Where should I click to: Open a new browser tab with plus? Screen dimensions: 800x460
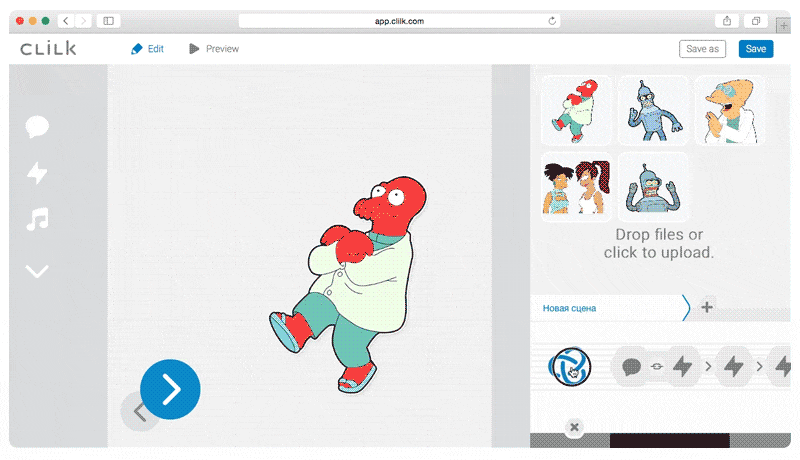click(783, 25)
